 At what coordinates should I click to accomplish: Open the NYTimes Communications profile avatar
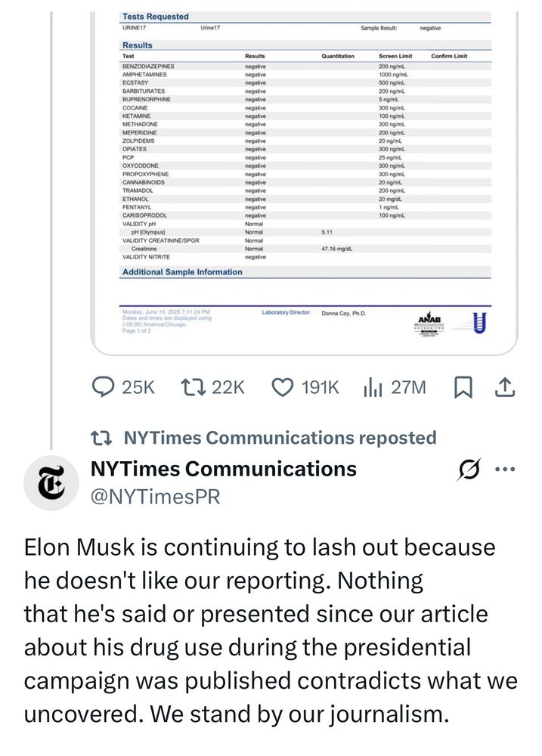coord(51,482)
